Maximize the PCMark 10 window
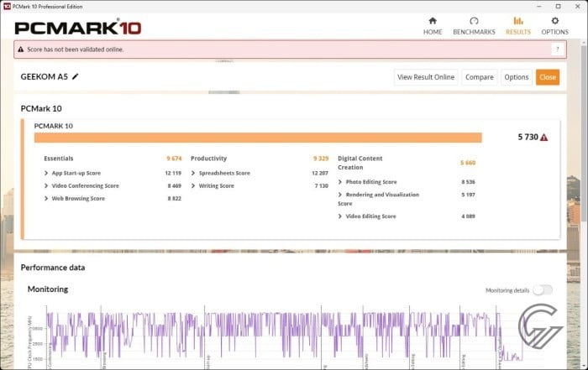The image size is (588, 370). [558, 7]
